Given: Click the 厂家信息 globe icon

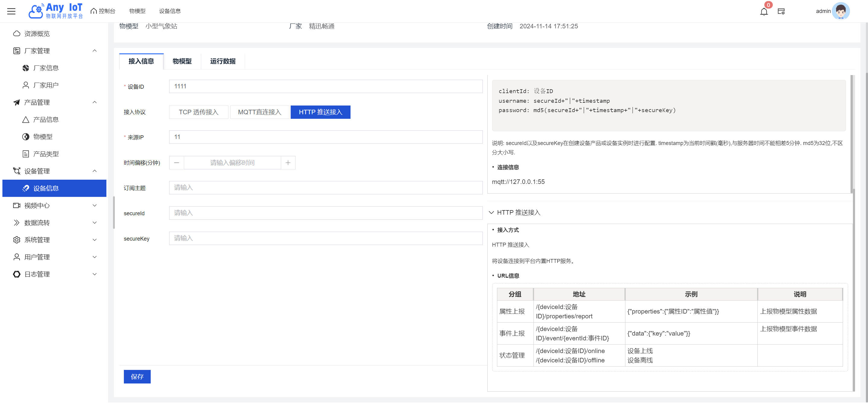Looking at the screenshot, I should pos(26,68).
